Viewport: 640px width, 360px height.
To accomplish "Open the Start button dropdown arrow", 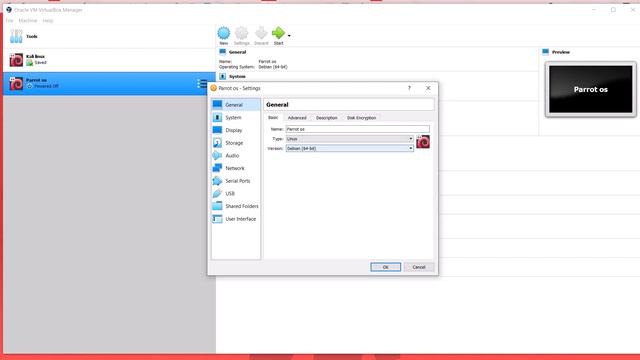I will pyautogui.click(x=289, y=36).
